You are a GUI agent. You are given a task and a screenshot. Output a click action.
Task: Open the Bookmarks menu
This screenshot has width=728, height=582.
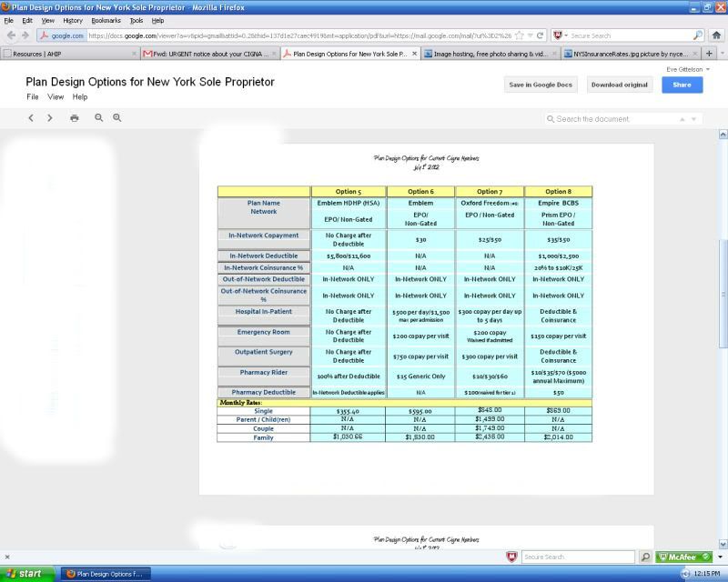pos(106,20)
